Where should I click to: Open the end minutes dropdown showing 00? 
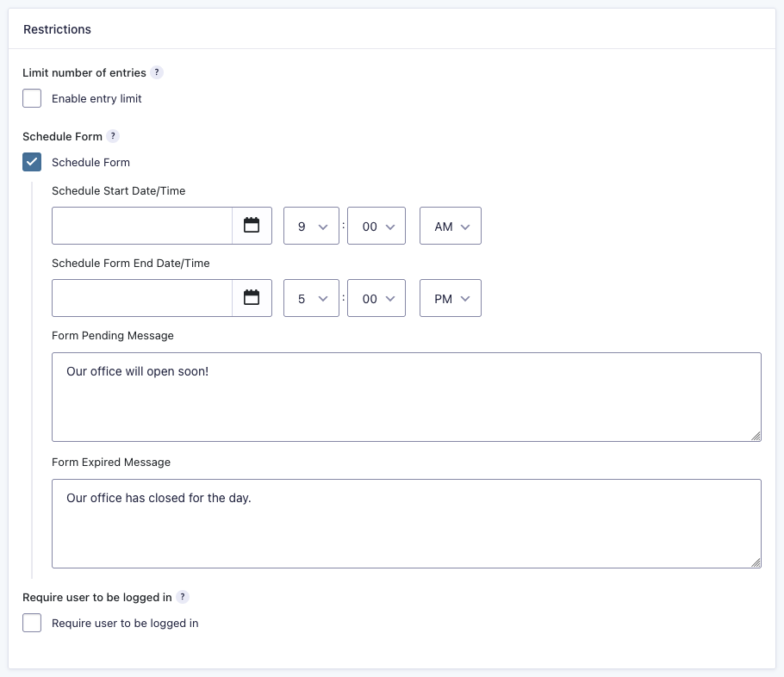[x=376, y=297]
